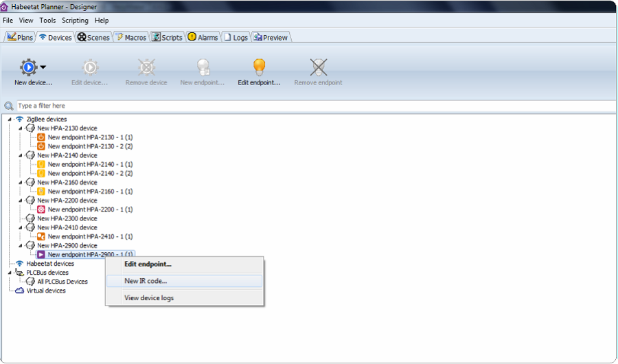Select 'Habeetat devices' row
The height and width of the screenshot is (364, 618).
click(x=50, y=264)
